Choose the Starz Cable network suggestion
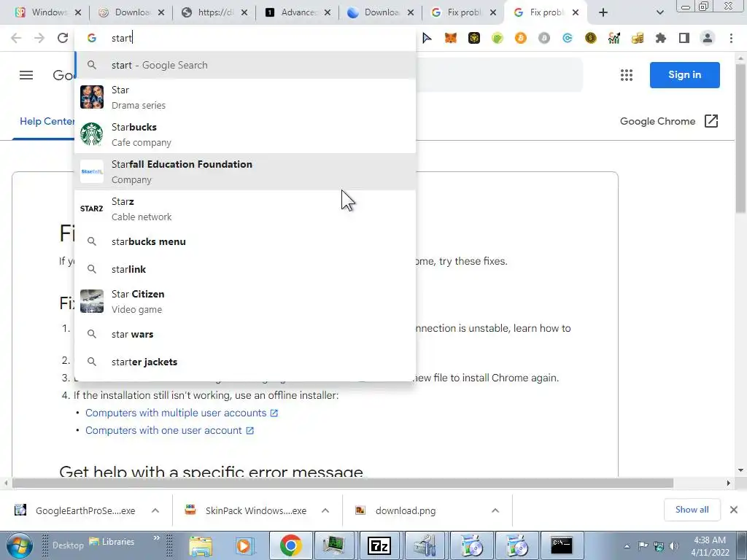The width and height of the screenshot is (747, 560). (245, 209)
